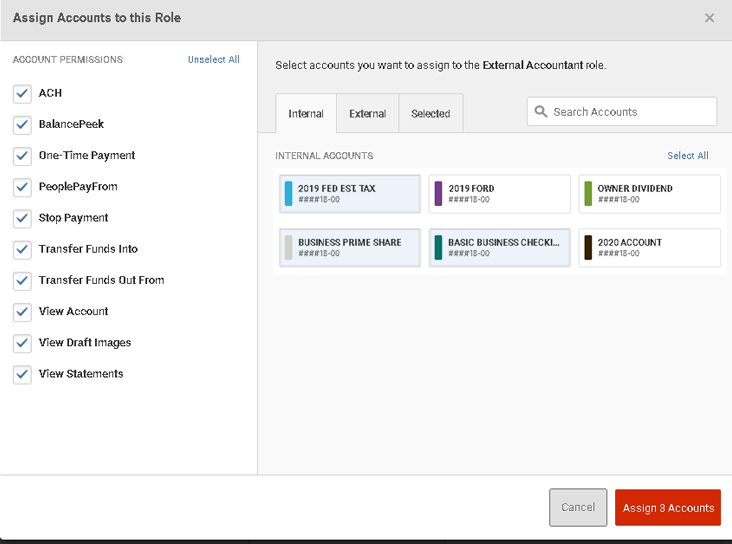Switch to the External accounts tab
The height and width of the screenshot is (544, 732).
pyautogui.click(x=367, y=113)
